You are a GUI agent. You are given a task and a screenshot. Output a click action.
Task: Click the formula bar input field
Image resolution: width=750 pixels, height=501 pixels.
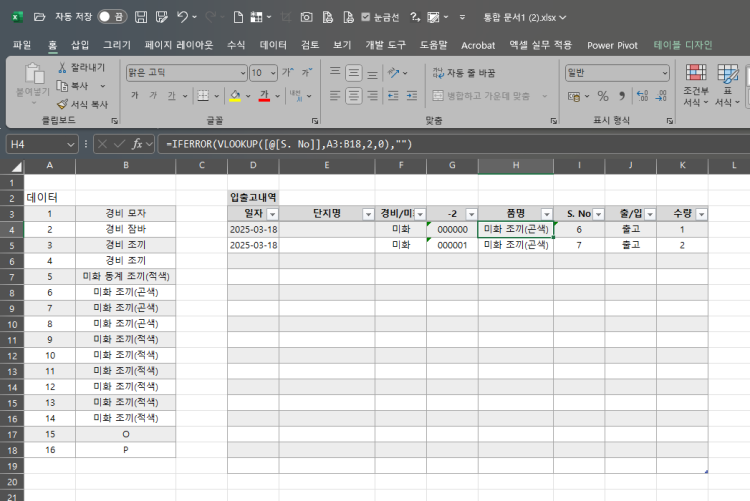450,144
